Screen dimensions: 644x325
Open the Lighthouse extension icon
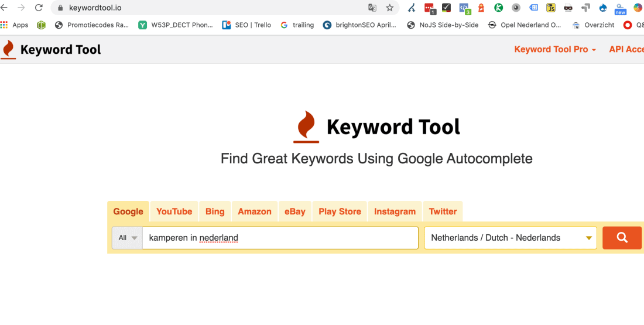[x=481, y=8]
